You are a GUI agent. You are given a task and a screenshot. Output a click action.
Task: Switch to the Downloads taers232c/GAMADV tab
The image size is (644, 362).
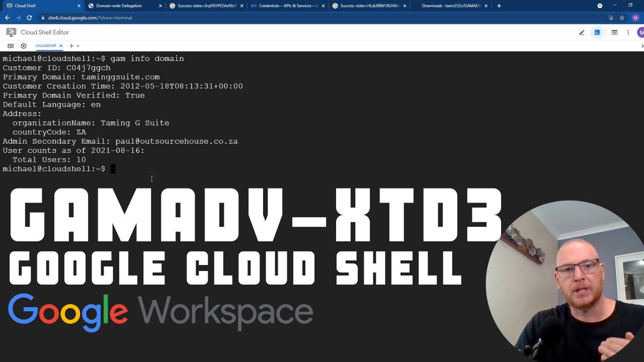451,6
